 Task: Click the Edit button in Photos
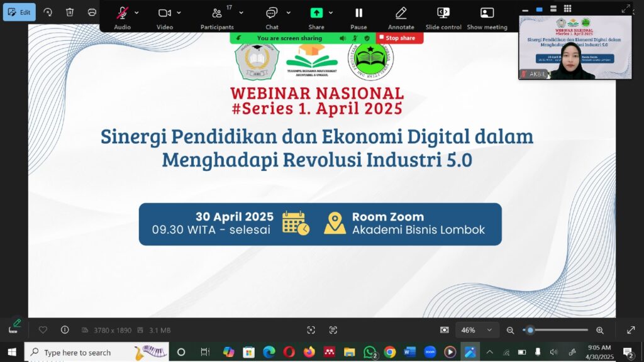[19, 12]
